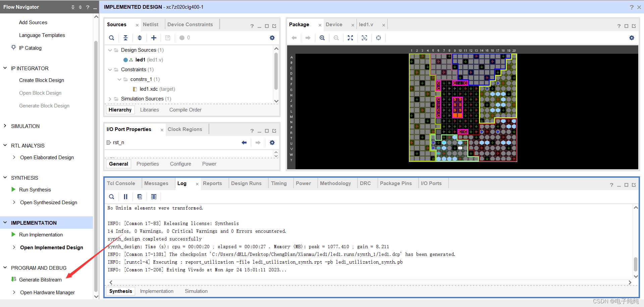The width and height of the screenshot is (644, 307).
Task: Search the Log panel
Action: tap(112, 197)
